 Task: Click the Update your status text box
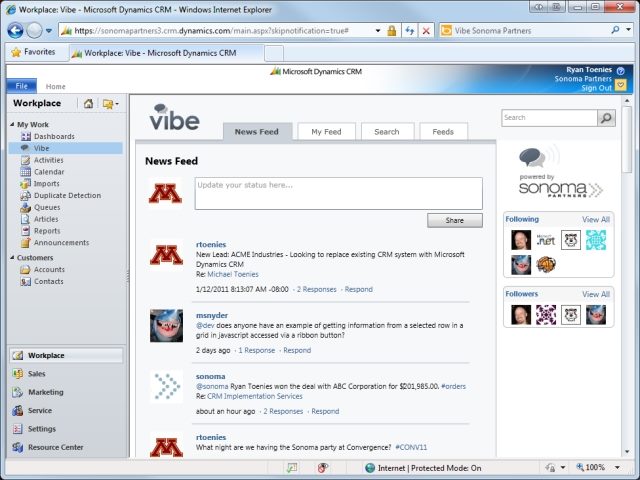(x=339, y=193)
